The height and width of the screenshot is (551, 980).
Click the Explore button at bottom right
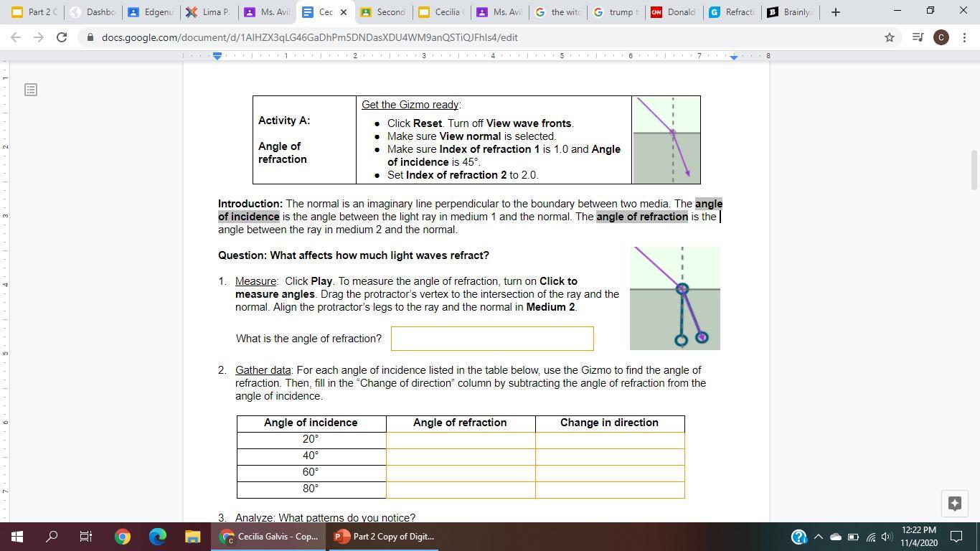click(954, 504)
